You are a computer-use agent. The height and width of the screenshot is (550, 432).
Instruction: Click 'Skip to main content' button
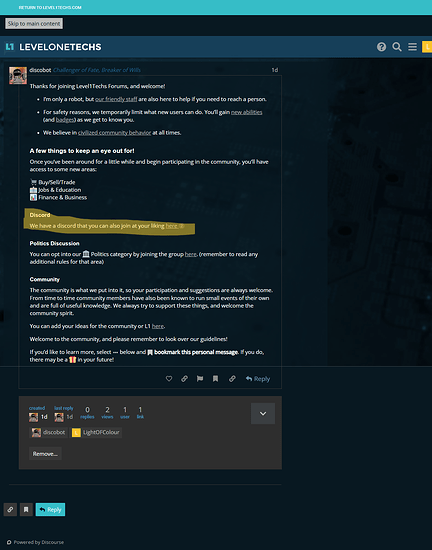[34, 24]
